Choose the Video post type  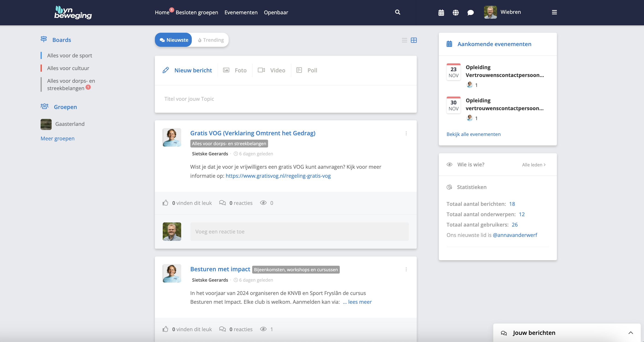click(272, 70)
